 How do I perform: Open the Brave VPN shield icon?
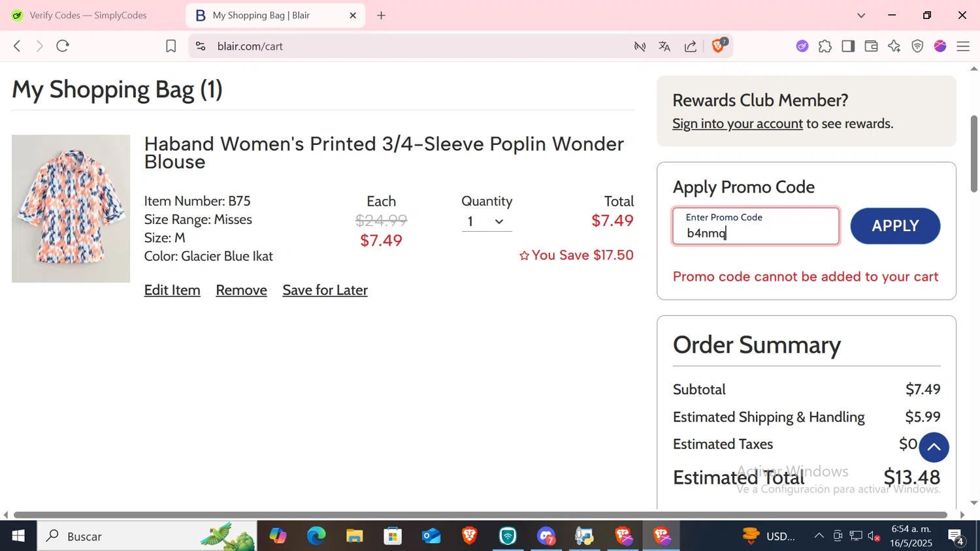[917, 46]
